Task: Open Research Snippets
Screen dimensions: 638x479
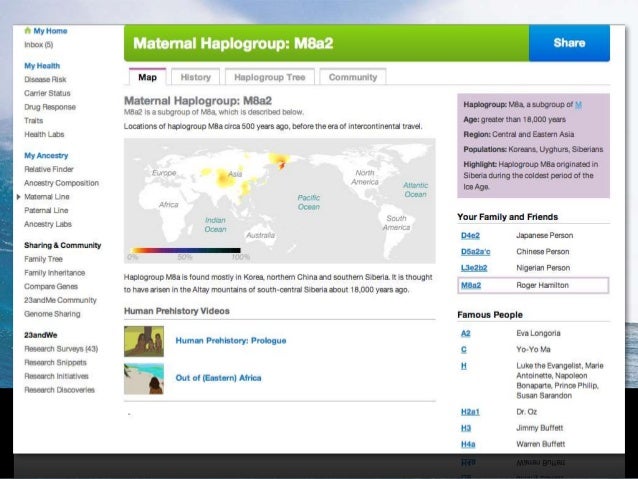Action: [x=55, y=363]
